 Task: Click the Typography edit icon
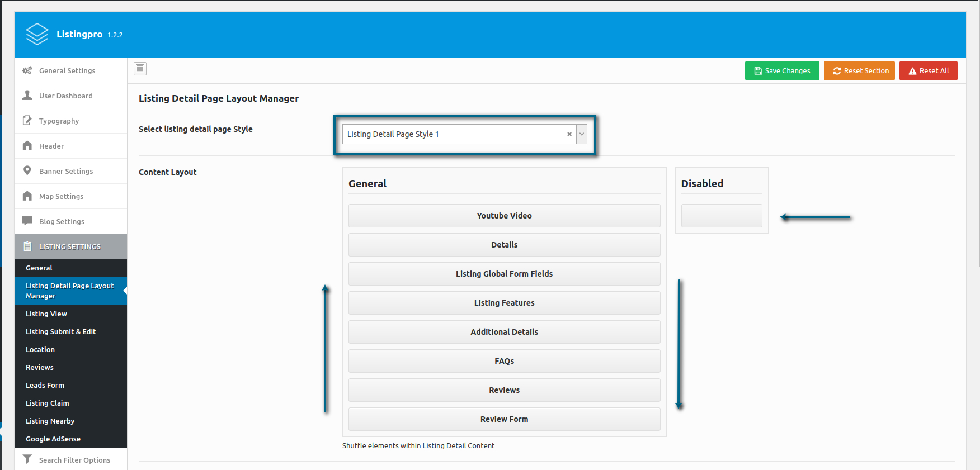(27, 121)
